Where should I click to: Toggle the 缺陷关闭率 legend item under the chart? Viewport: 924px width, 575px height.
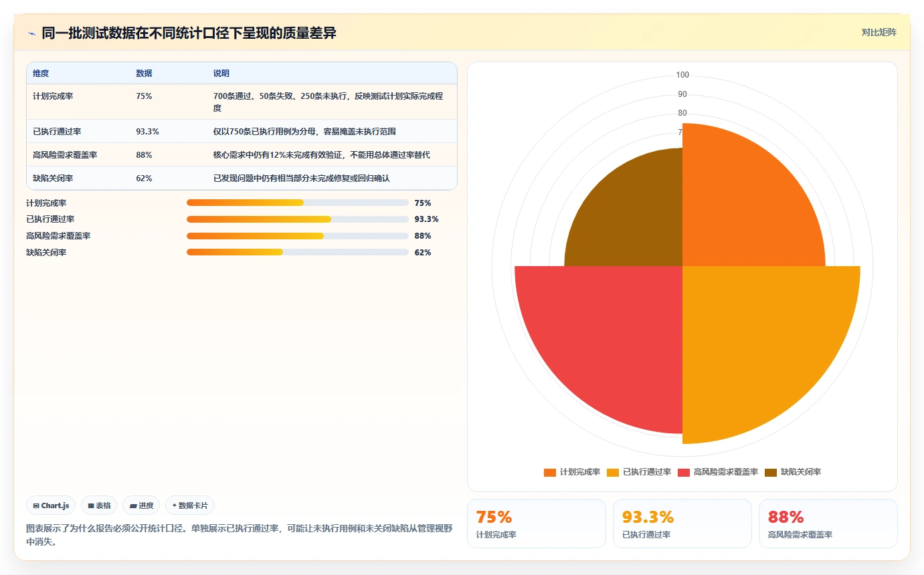(x=793, y=472)
